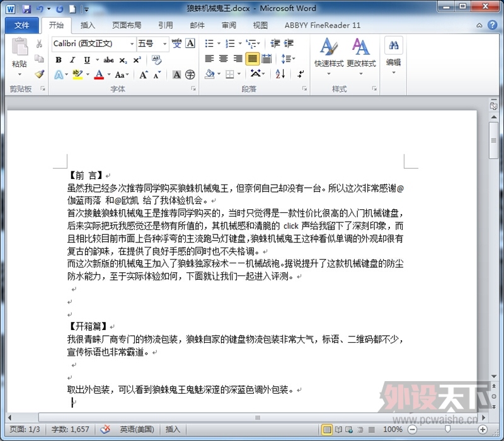This screenshot has height=441, width=504.
Task: Click the 快速样式 (Quick Styles) button
Action: 329,56
